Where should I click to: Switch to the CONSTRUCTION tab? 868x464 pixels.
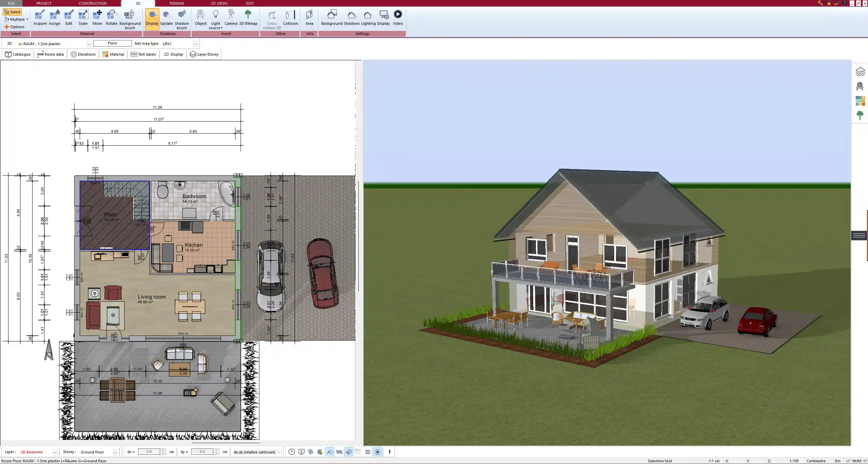point(92,3)
